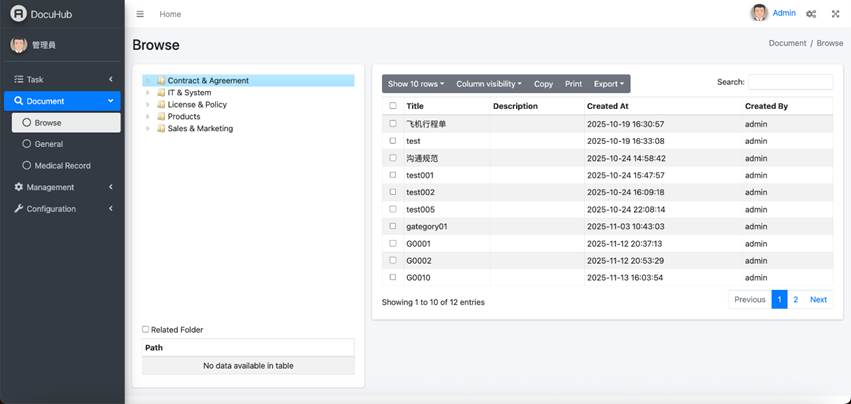Expand the License & Policy tree node
The image size is (851, 404).
point(148,104)
